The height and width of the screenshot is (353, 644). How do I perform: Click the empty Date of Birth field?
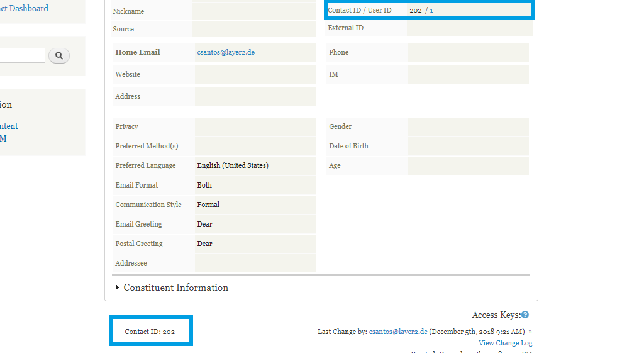468,147
